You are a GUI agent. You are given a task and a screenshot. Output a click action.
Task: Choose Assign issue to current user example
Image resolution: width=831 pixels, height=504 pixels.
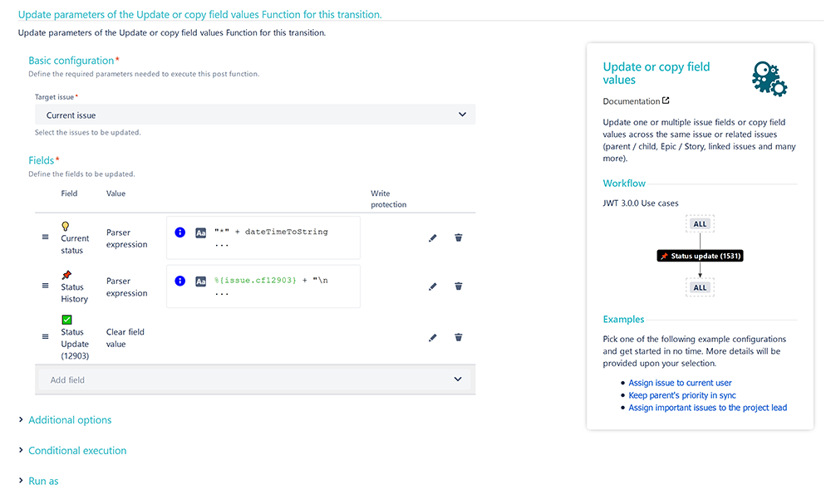(x=680, y=383)
